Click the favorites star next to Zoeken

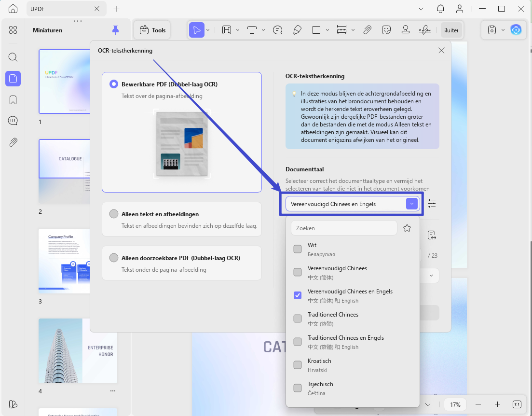tap(407, 228)
